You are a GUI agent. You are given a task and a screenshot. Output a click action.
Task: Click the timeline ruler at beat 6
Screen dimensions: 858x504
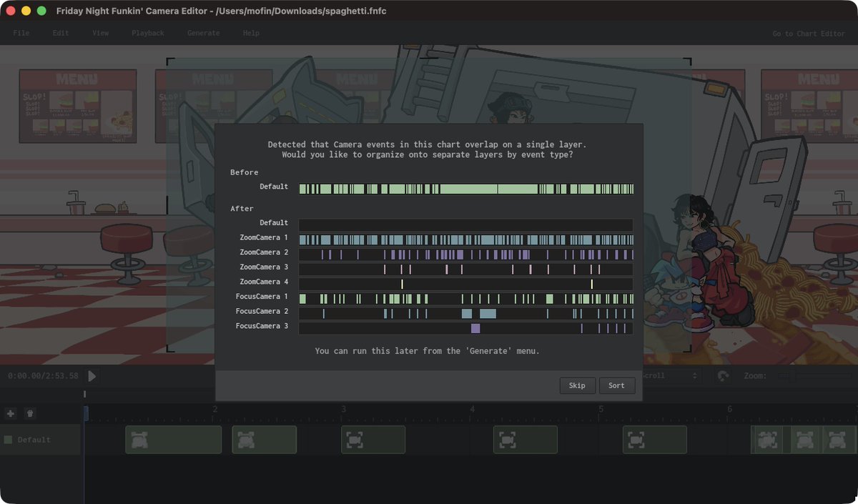(730, 410)
